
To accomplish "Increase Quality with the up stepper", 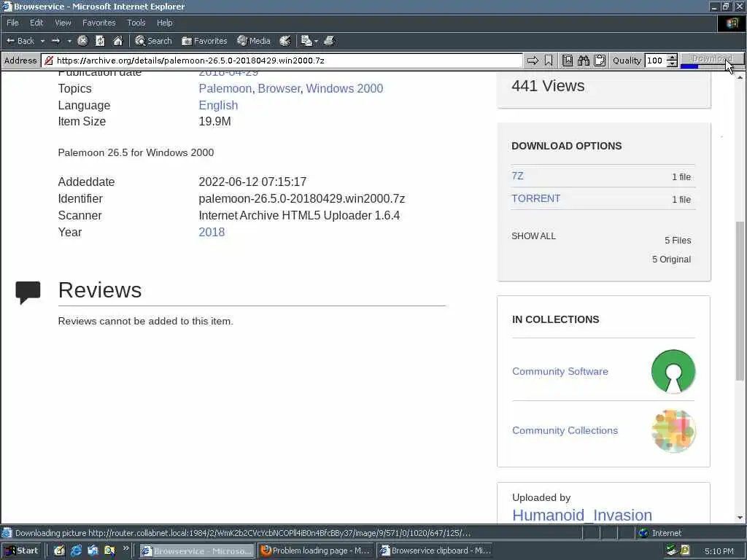I will point(672,57).
